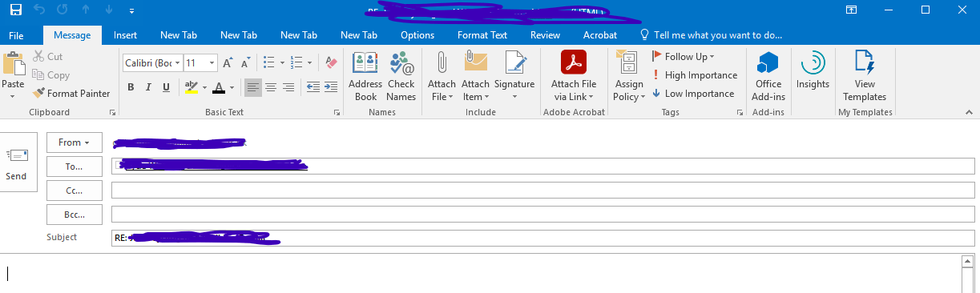Viewport: 980px width, 293px height.
Task: Open the highlight color dropdown arrow
Action: [x=204, y=87]
